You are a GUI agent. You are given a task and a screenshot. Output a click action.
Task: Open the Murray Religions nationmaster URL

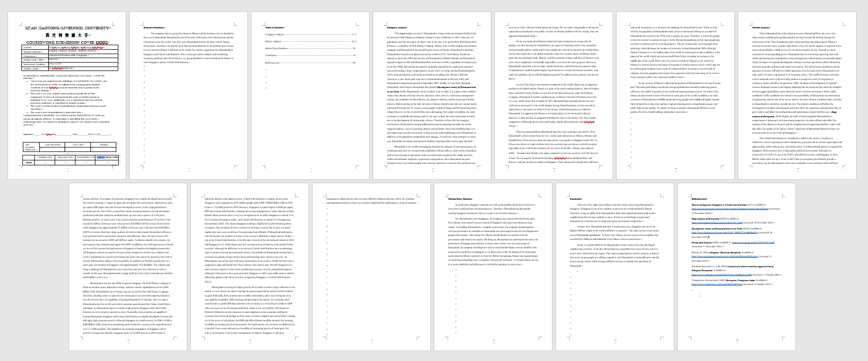coord(724,256)
